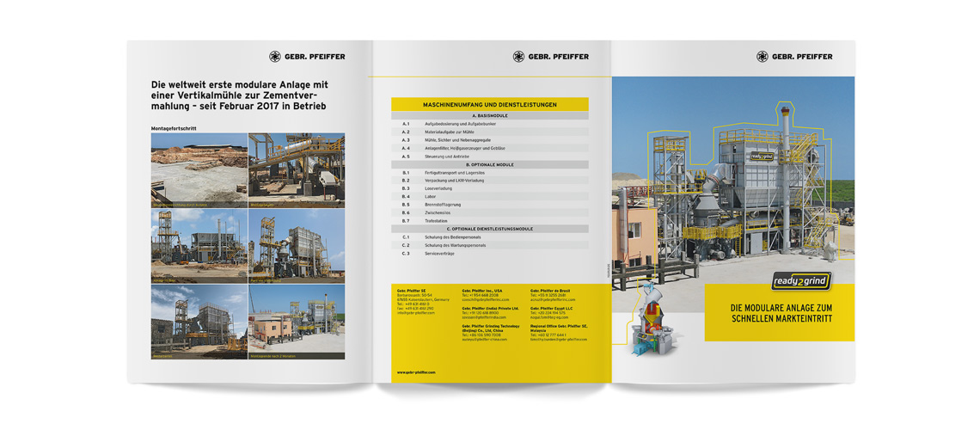Select row B.5 'Brennstofflagerung'

pyautogui.click(x=490, y=205)
